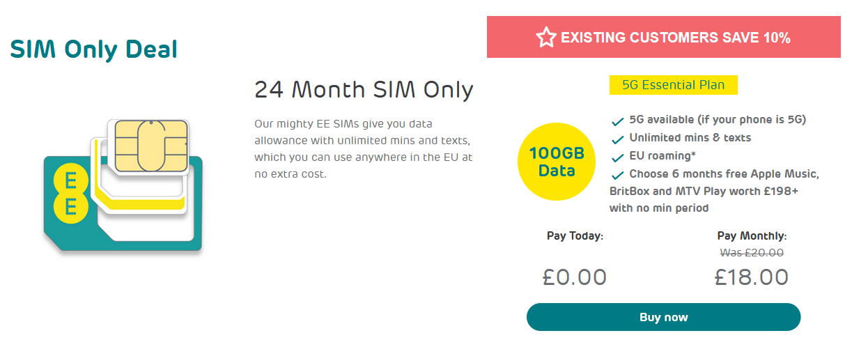The image size is (868, 340).
Task: Click the EE SIM card image
Action: coord(123,185)
